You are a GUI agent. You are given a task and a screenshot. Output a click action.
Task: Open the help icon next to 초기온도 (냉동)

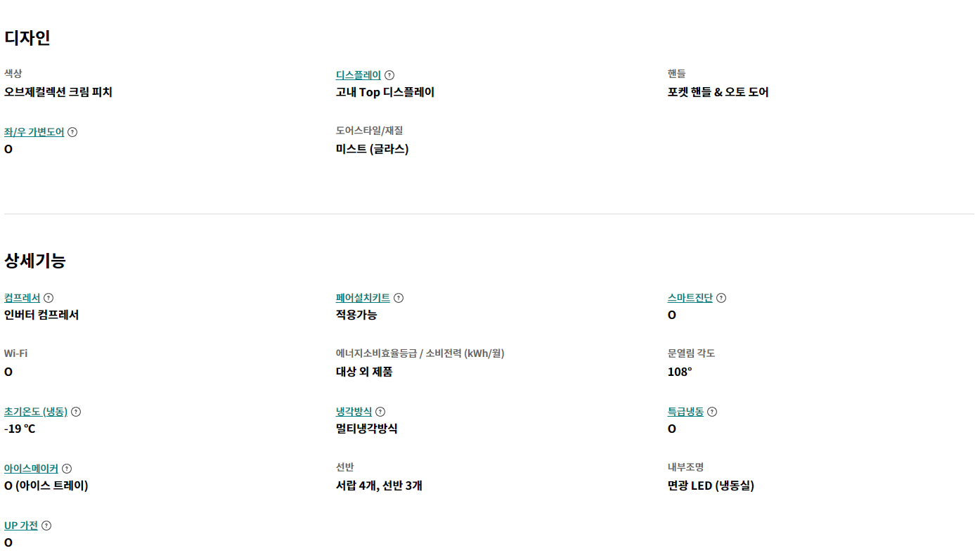point(76,412)
